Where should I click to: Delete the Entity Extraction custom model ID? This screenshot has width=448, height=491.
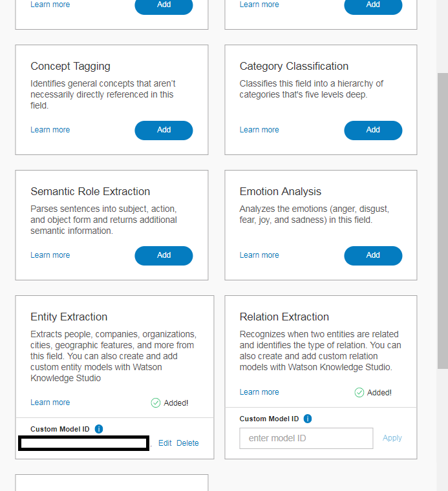pyautogui.click(x=187, y=443)
